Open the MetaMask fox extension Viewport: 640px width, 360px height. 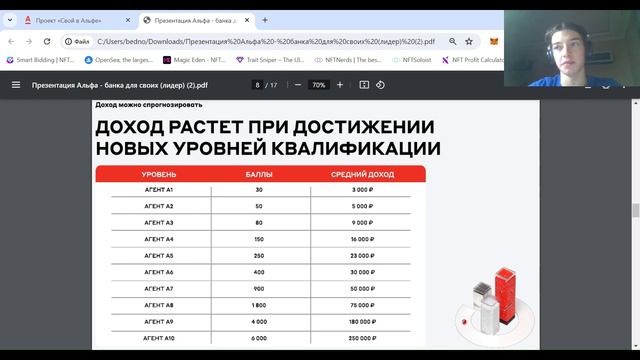(x=494, y=42)
